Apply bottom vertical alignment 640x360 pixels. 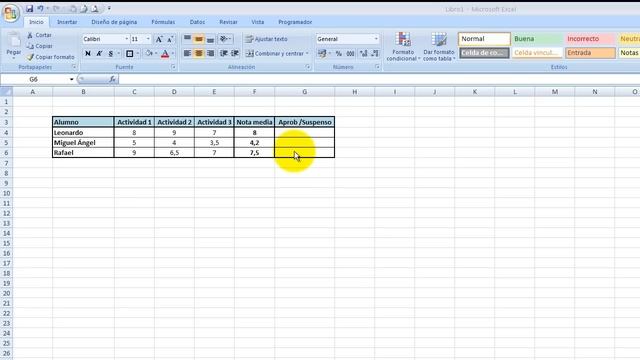(x=210, y=39)
